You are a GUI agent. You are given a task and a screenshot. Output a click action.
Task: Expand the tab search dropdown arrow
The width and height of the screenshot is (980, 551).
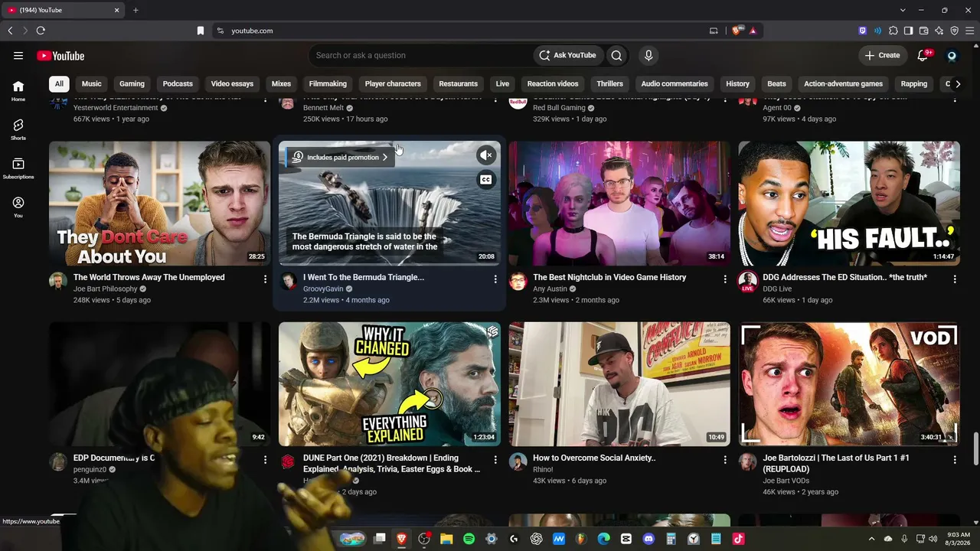click(903, 10)
